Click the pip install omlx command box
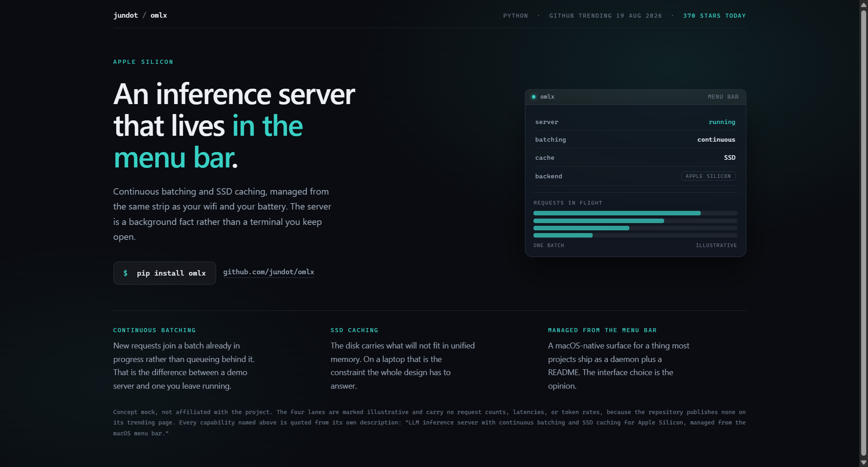The width and height of the screenshot is (868, 467). click(165, 273)
